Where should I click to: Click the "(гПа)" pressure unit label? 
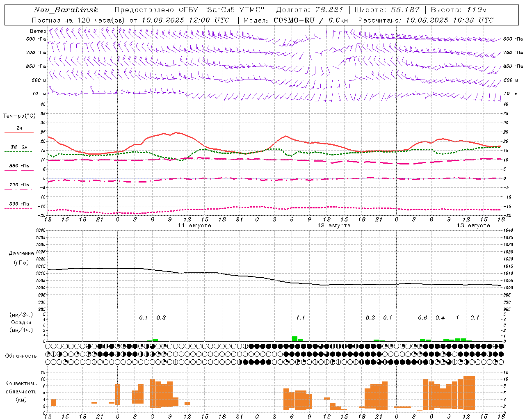pyautogui.click(x=21, y=262)
